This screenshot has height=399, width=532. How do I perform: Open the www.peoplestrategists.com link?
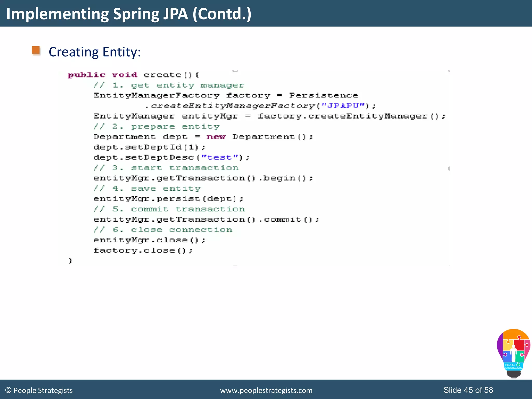[266, 390]
